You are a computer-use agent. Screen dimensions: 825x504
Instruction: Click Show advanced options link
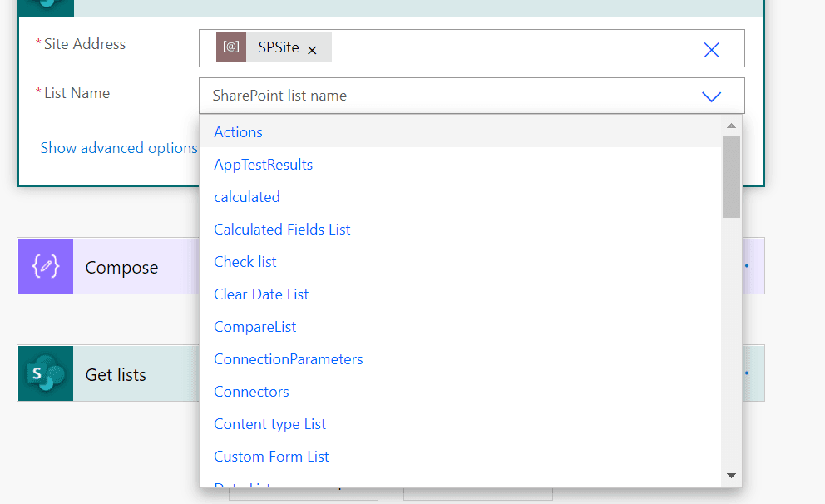pyautogui.click(x=119, y=148)
